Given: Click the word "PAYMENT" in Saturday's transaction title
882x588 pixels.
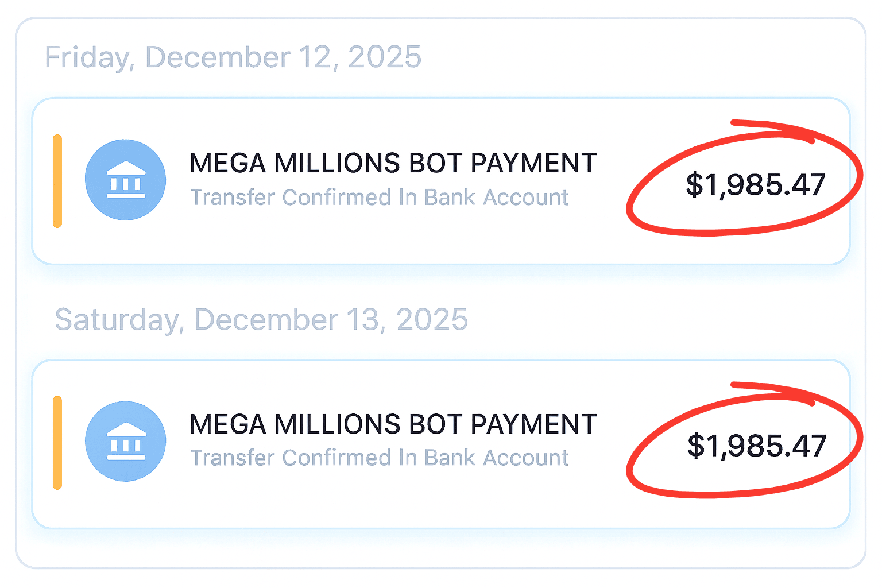Looking at the screenshot, I should [533, 424].
